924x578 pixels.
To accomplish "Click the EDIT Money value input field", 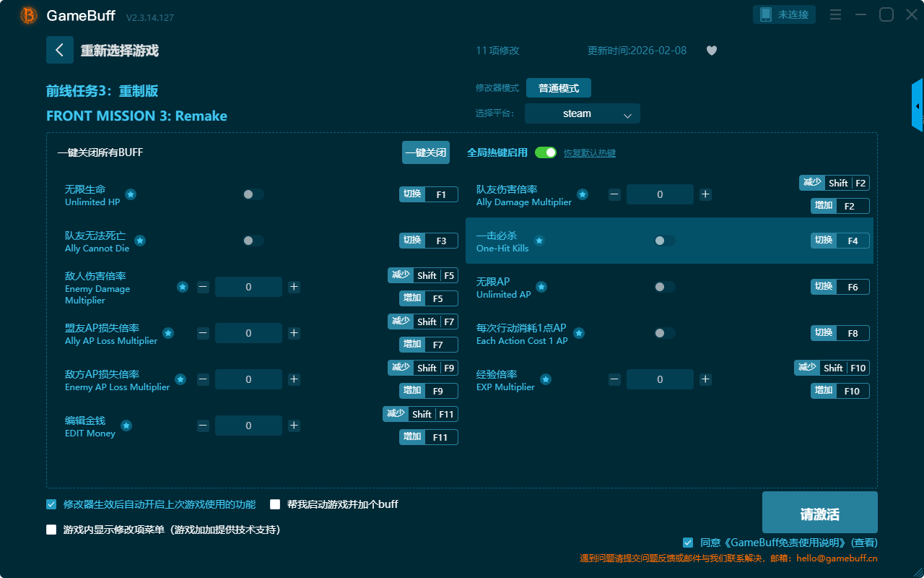I will (x=248, y=426).
